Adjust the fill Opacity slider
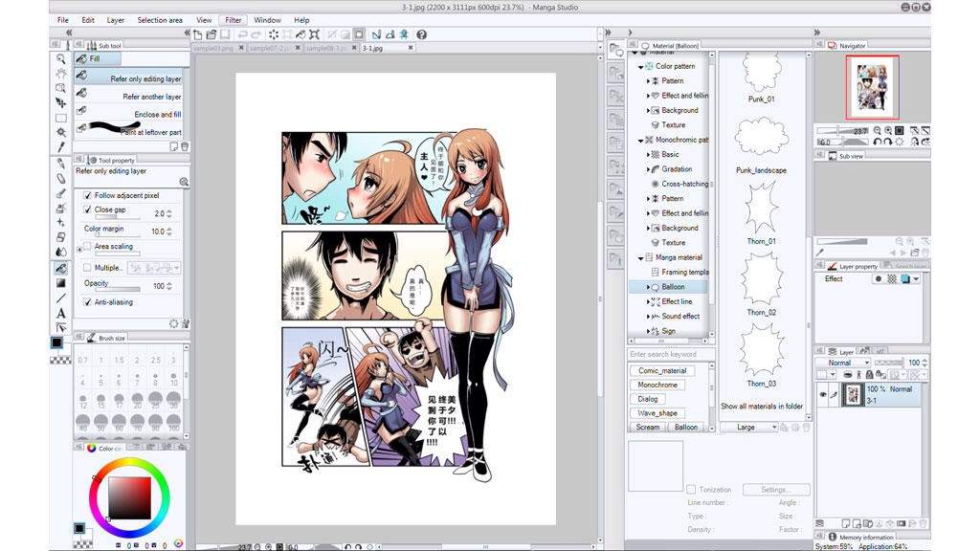Image resolution: width=980 pixels, height=551 pixels. click(118, 289)
